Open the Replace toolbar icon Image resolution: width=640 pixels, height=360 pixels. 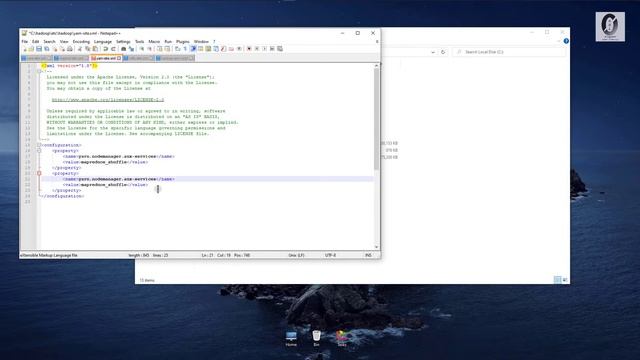tap(131, 49)
